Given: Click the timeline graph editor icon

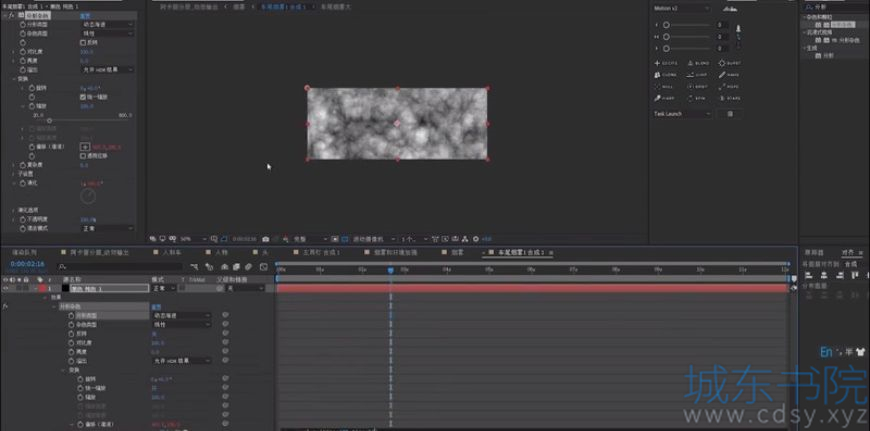Looking at the screenshot, I should (264, 267).
